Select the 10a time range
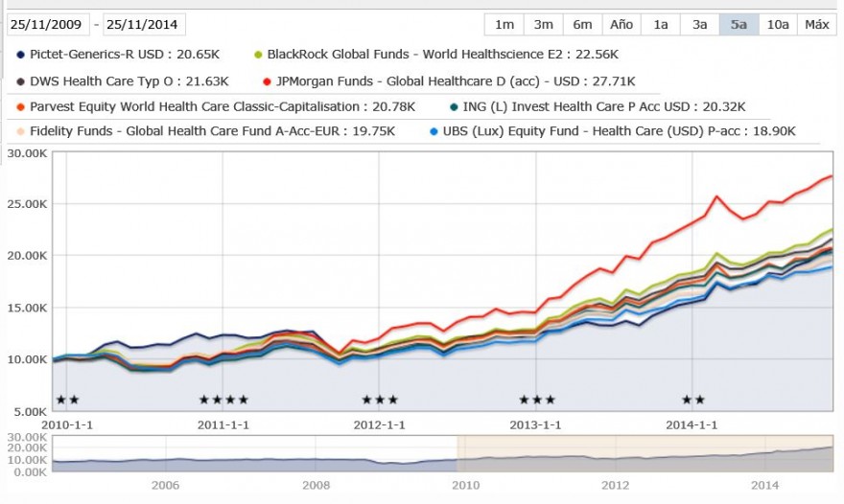Screen dimensions: 844x504 tap(778, 25)
